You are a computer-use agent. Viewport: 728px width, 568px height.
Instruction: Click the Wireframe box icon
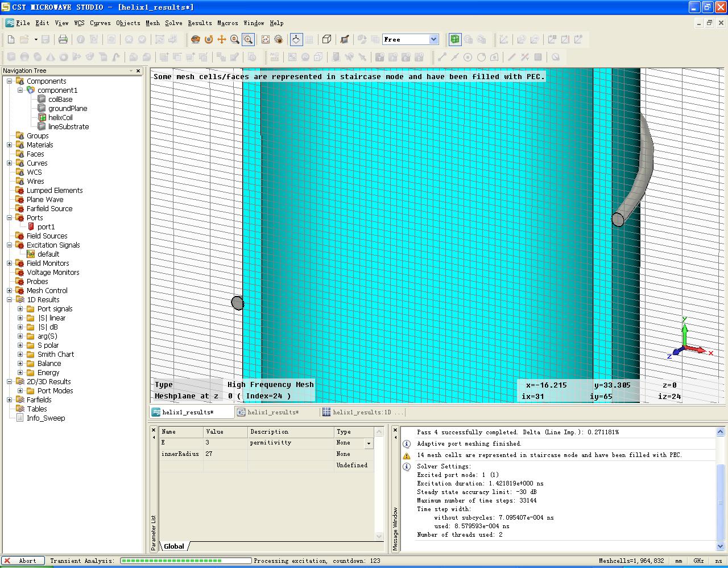point(326,39)
